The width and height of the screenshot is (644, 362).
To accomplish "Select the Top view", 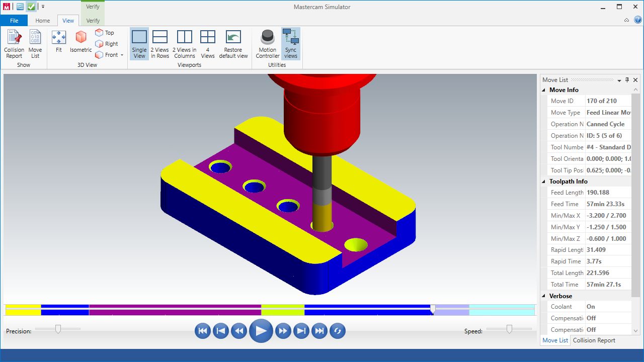I will click(x=105, y=33).
